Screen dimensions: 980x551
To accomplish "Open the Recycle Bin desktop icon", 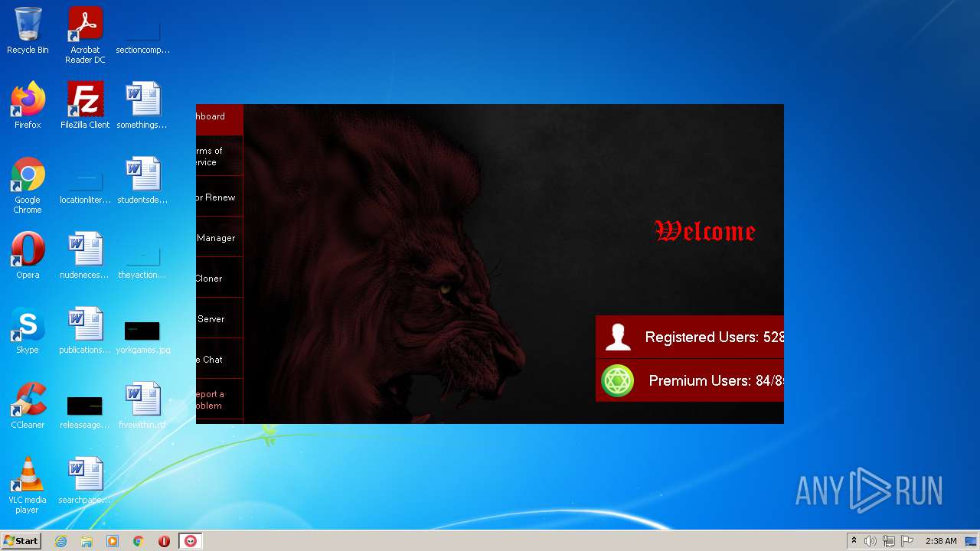I will [28, 31].
